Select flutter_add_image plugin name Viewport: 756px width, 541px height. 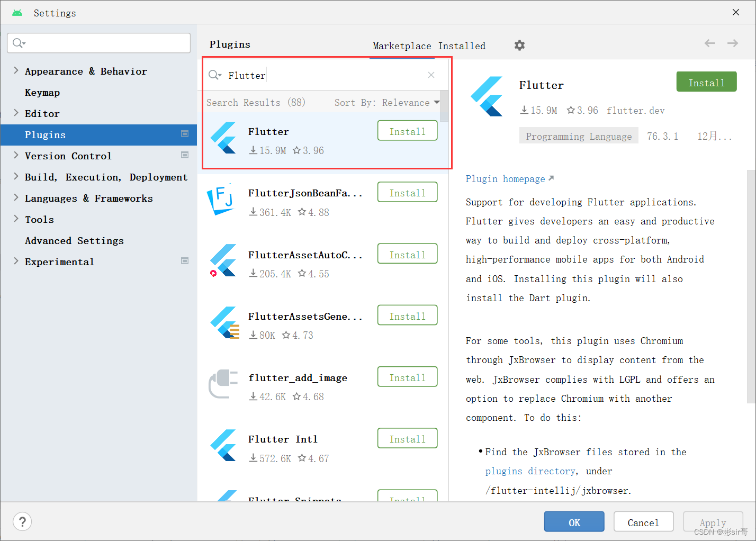298,378
